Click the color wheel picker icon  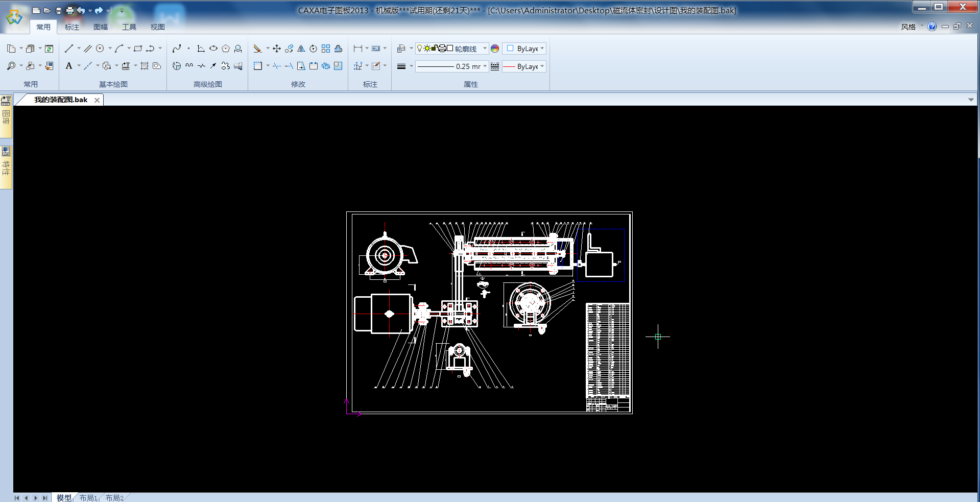(495, 49)
